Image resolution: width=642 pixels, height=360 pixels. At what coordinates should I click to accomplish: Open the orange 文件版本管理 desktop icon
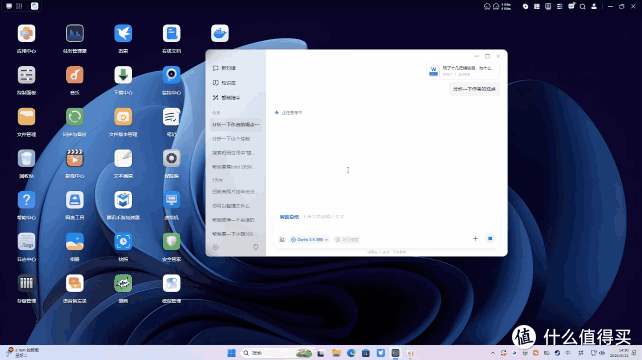click(x=123, y=117)
